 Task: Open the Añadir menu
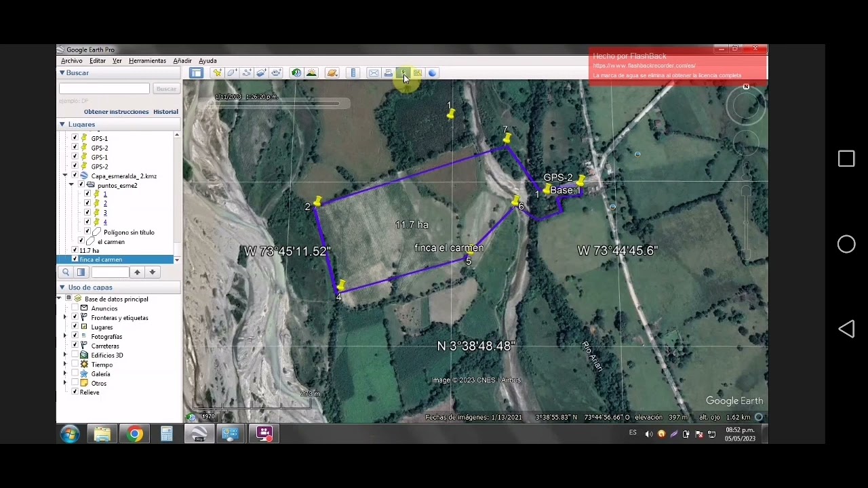click(x=182, y=61)
